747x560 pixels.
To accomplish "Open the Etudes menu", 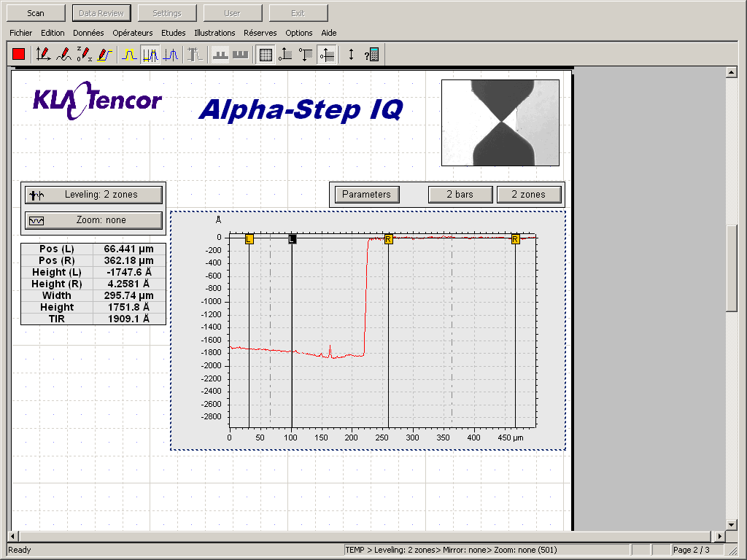I will (x=174, y=33).
